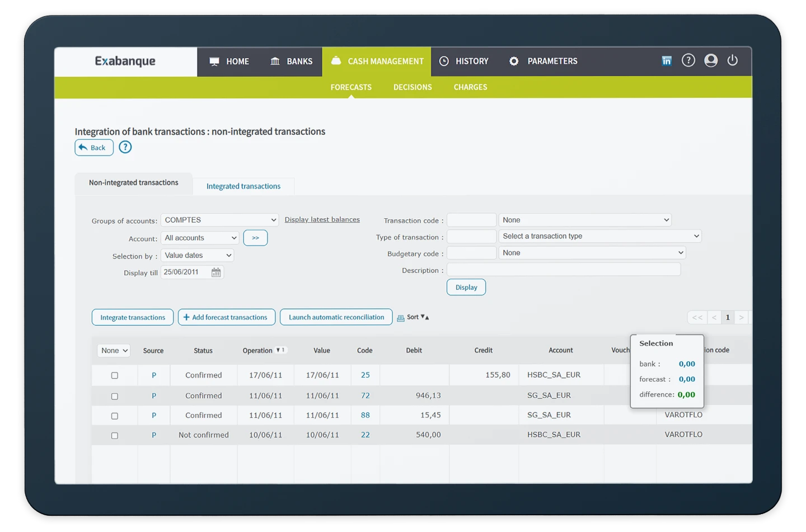The height and width of the screenshot is (532, 806).
Task: Expand the Groups of accounts COMPTES dropdown
Action: click(x=219, y=220)
